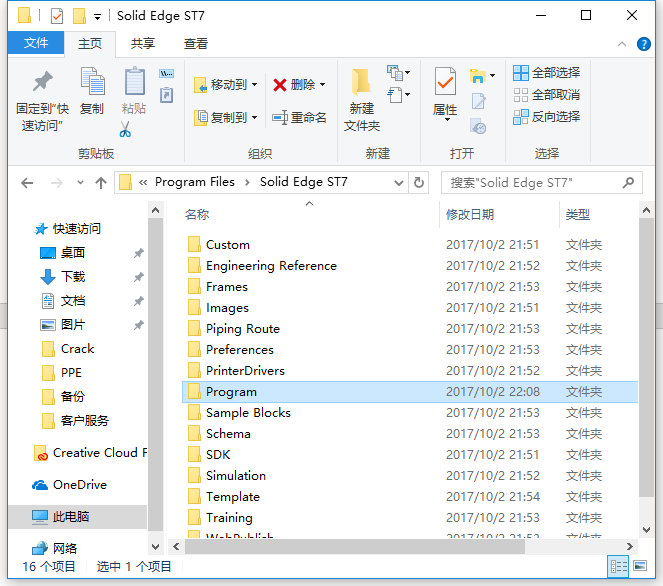
Task: Click the Refresh icon next to address bar
Action: coord(419,183)
